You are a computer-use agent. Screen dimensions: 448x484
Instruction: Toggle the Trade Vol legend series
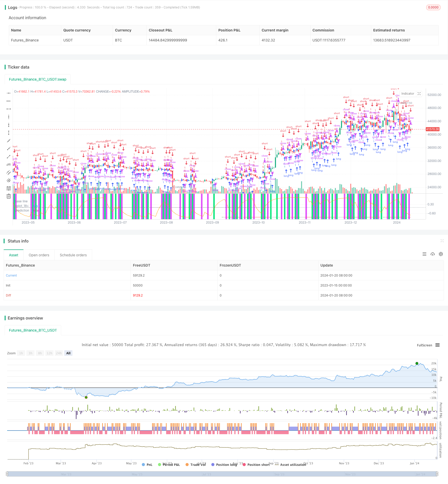coord(196,465)
